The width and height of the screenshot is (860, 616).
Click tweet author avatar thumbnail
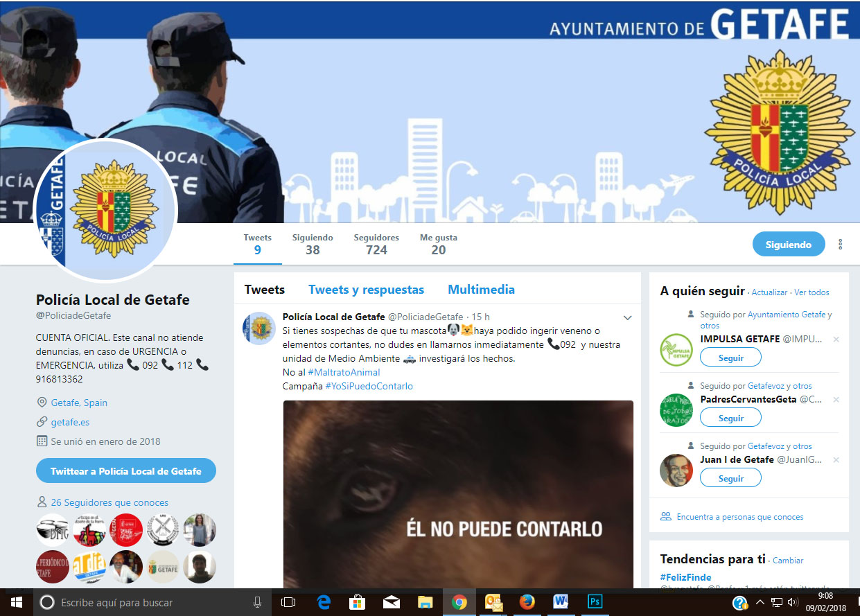[259, 328]
